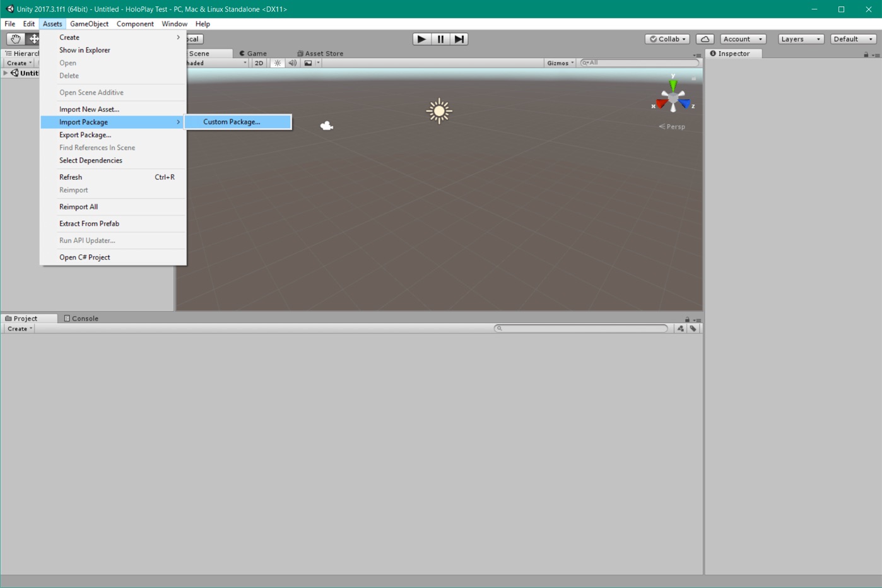Open the Layers dropdown

801,39
